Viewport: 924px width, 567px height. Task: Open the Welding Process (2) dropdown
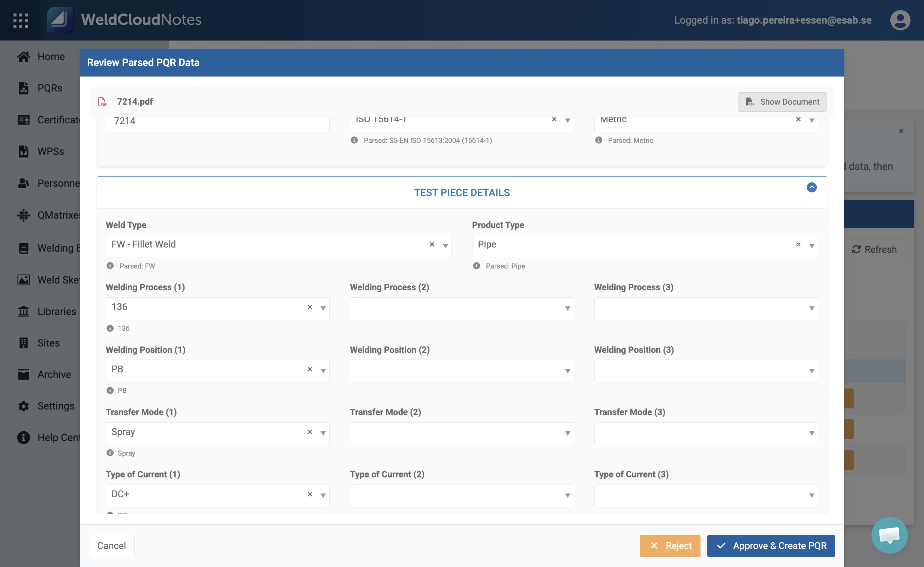(x=462, y=309)
